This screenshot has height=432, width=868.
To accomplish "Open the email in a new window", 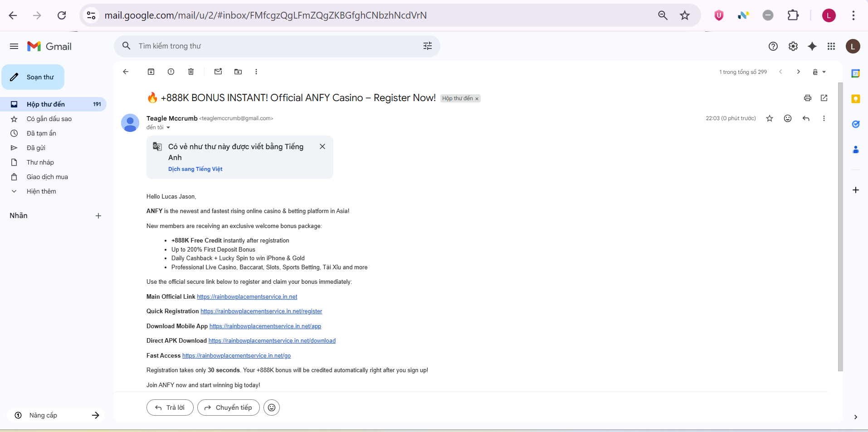I will 824,98.
